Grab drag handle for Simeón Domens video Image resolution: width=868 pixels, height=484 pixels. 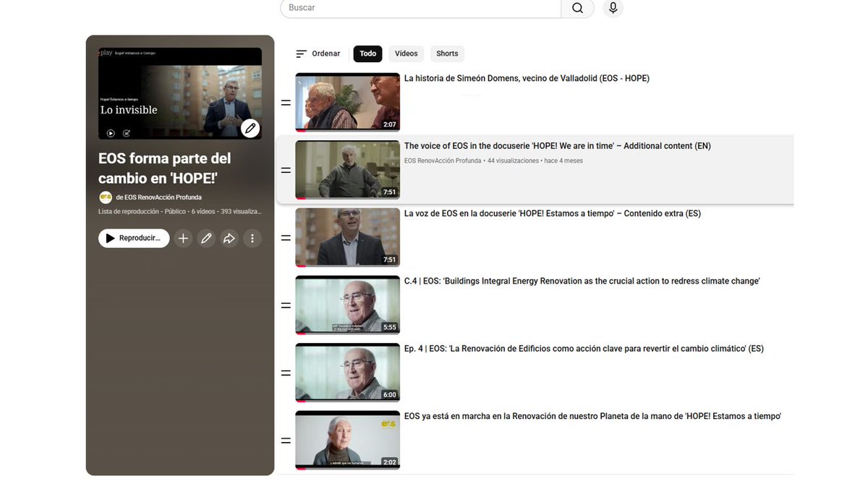tap(286, 103)
